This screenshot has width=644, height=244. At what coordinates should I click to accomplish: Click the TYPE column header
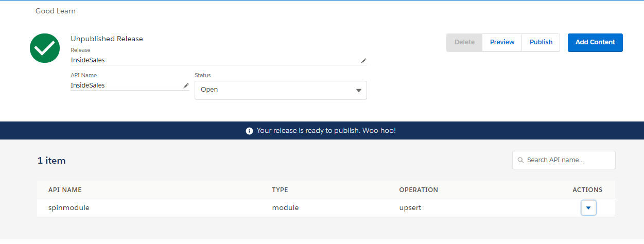click(x=280, y=190)
